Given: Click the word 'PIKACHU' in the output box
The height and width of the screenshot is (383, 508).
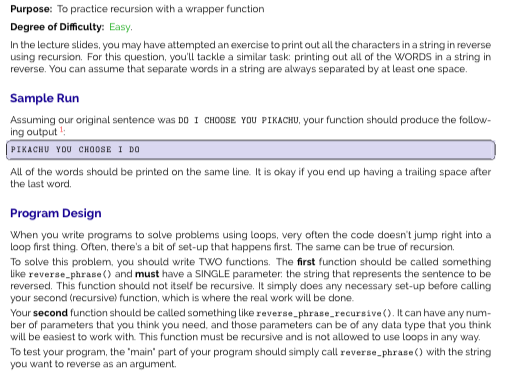Looking at the screenshot, I should click(30, 149).
